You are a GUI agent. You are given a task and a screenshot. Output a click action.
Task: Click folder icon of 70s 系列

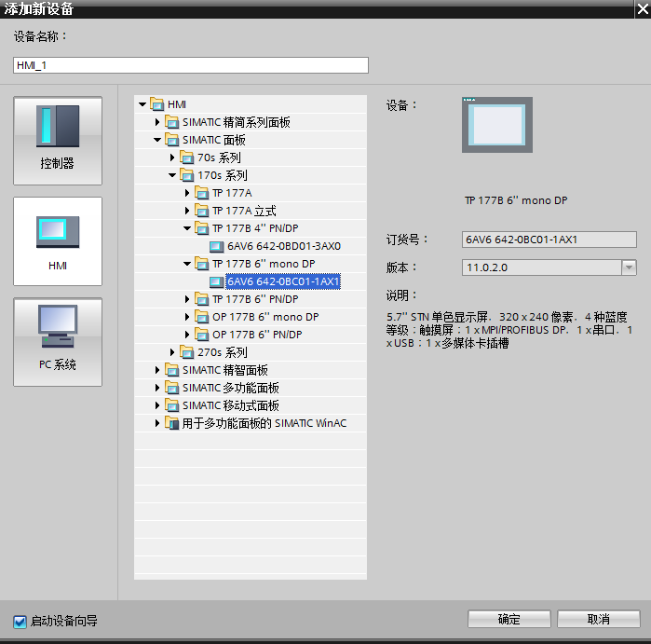point(187,158)
